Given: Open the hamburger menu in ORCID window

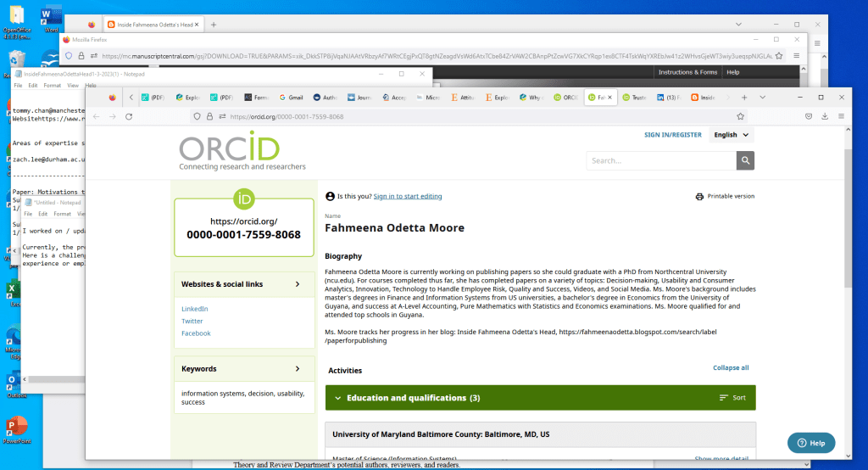Looking at the screenshot, I should (x=841, y=116).
